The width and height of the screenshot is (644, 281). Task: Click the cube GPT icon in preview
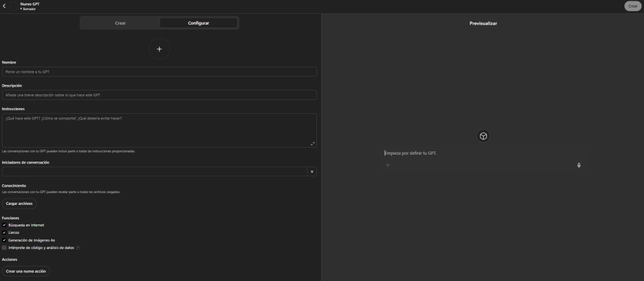coord(482,136)
